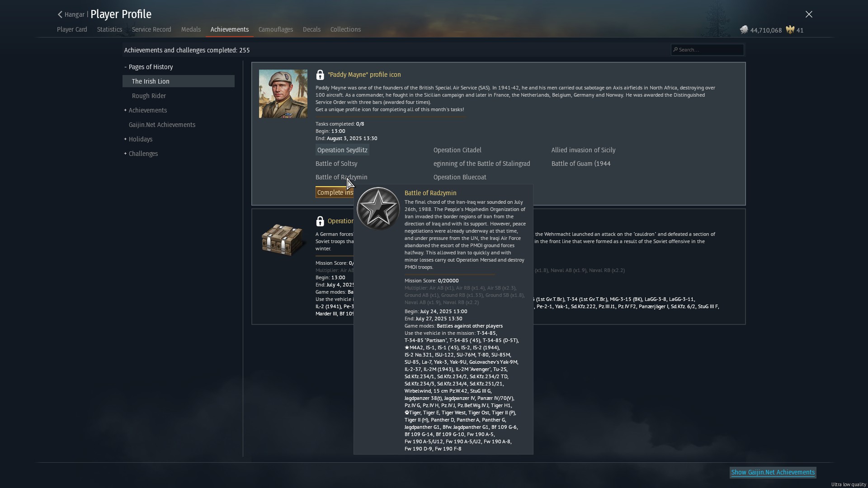The image size is (868, 488).
Task: Open the Camouflages tab
Action: (x=275, y=29)
